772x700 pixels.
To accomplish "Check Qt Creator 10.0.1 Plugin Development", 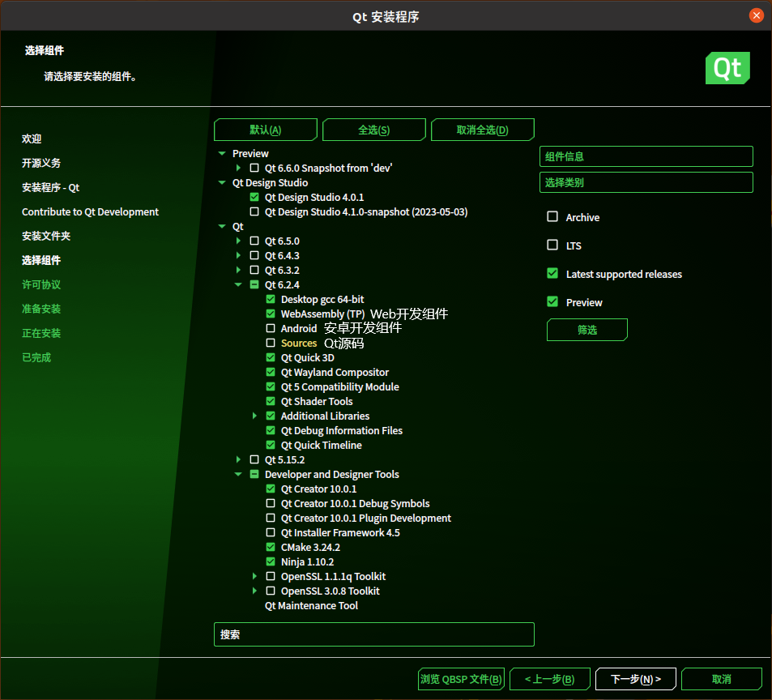I will pyautogui.click(x=271, y=518).
